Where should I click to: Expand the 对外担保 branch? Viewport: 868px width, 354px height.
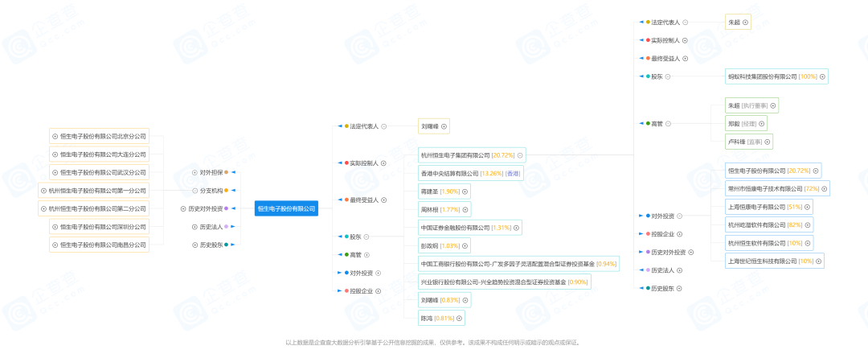pyautogui.click(x=194, y=173)
